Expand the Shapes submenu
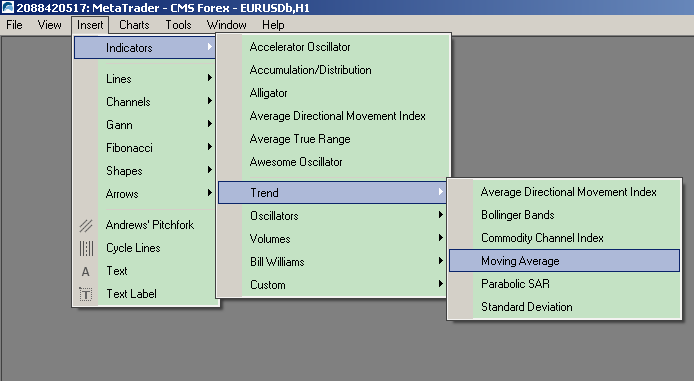Screen dimensions: 694x381 pos(145,171)
